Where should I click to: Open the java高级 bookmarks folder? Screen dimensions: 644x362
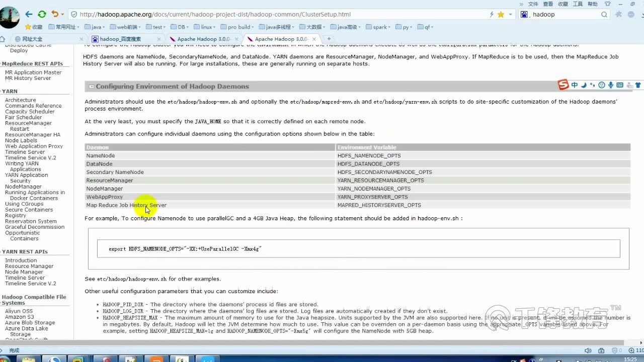[x=346, y=27]
